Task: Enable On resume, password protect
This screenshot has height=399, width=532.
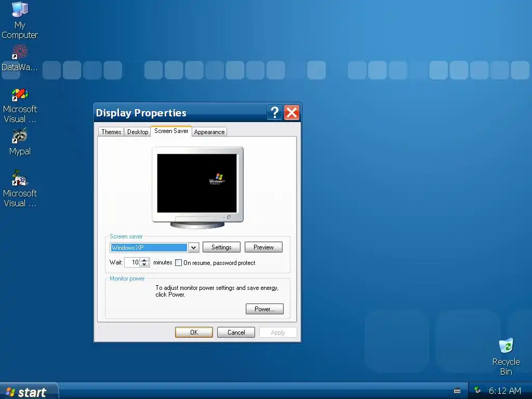Action: [179, 262]
